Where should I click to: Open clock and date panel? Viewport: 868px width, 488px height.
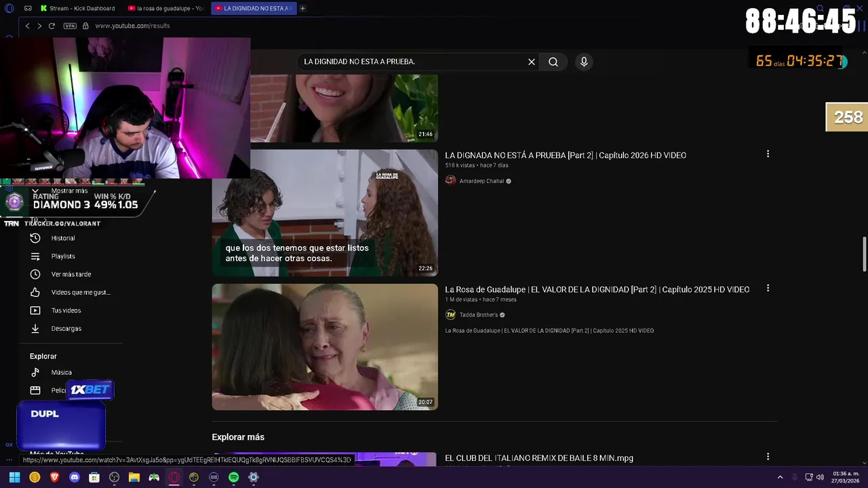[x=846, y=477]
